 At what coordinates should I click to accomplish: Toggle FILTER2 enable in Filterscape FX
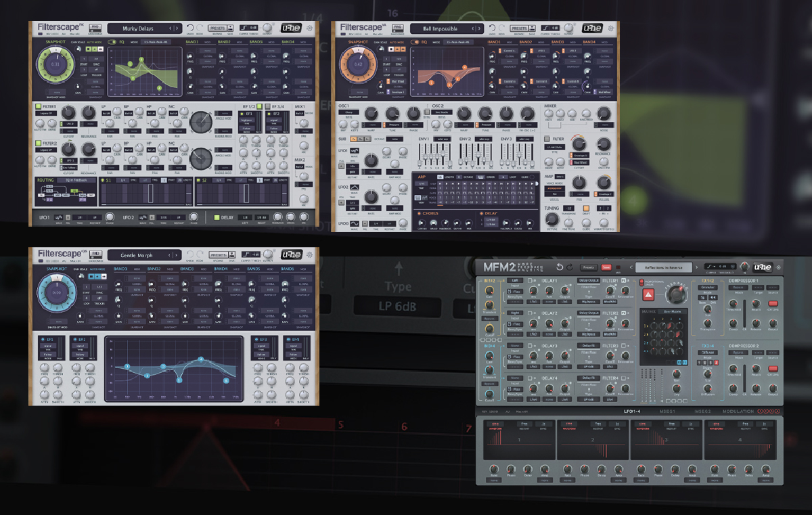(x=38, y=143)
